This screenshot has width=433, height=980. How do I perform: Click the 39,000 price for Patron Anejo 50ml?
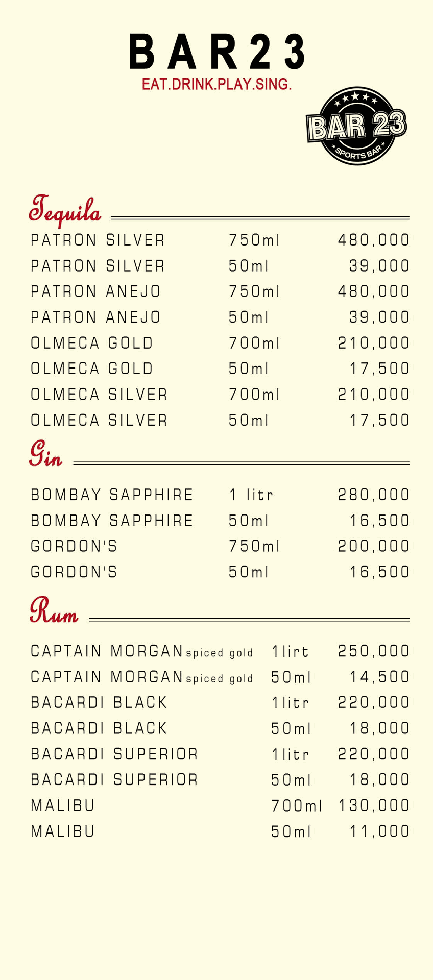(379, 317)
